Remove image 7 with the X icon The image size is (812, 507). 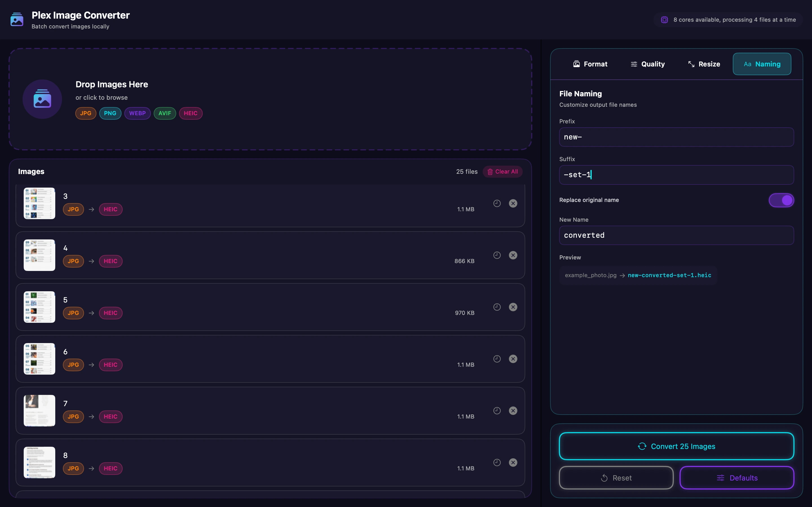point(513,410)
